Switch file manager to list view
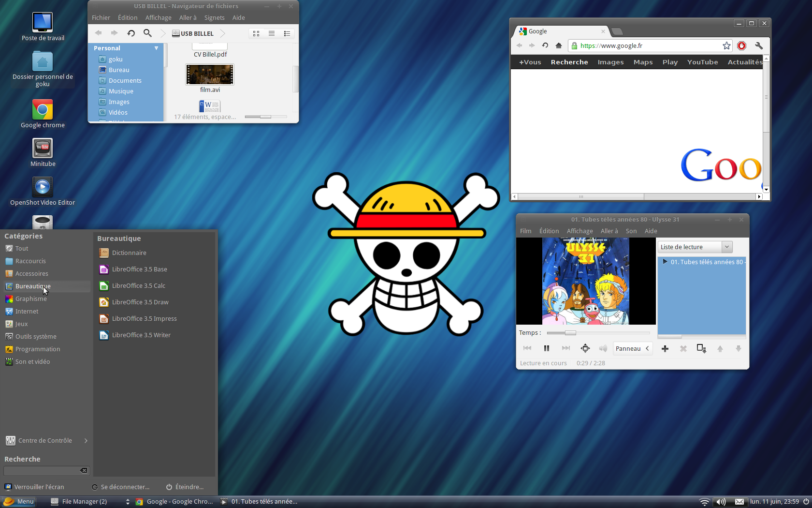 click(x=272, y=33)
